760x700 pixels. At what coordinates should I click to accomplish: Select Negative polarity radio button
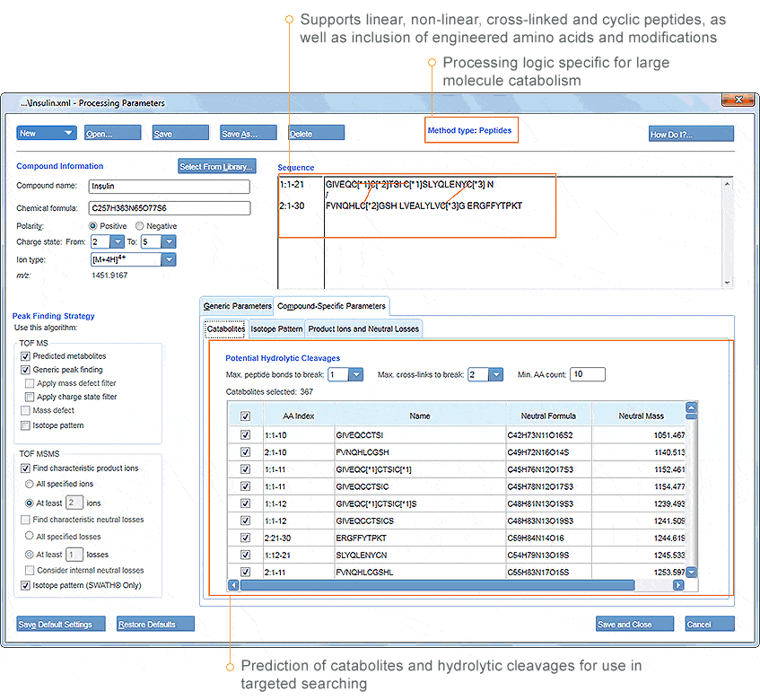point(140,226)
